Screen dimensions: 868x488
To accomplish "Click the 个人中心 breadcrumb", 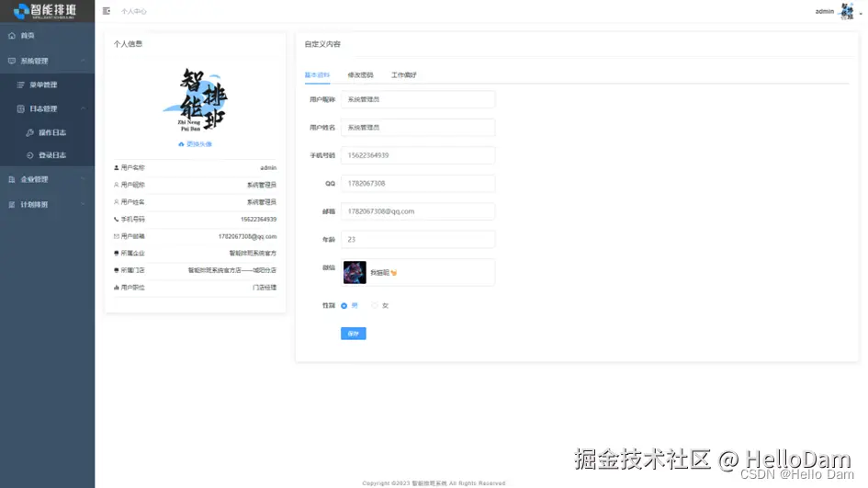I will coord(134,11).
